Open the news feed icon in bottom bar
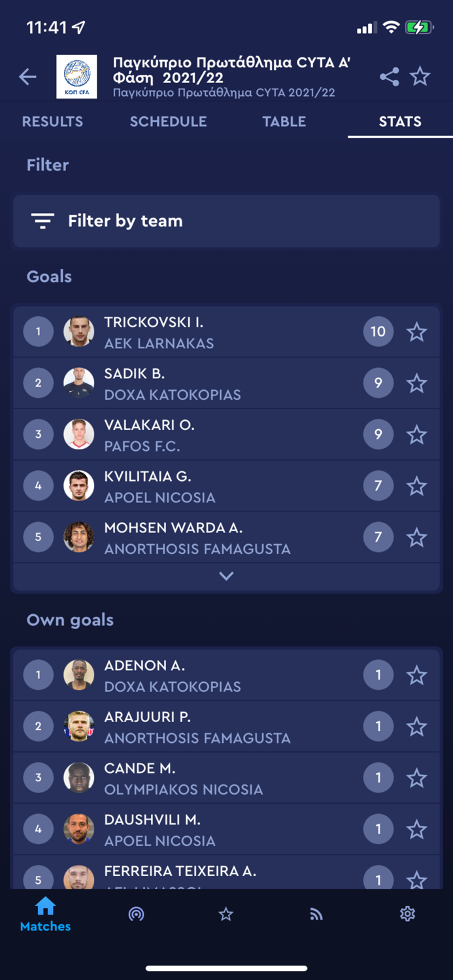Screen dimensions: 453x980 click(316, 914)
